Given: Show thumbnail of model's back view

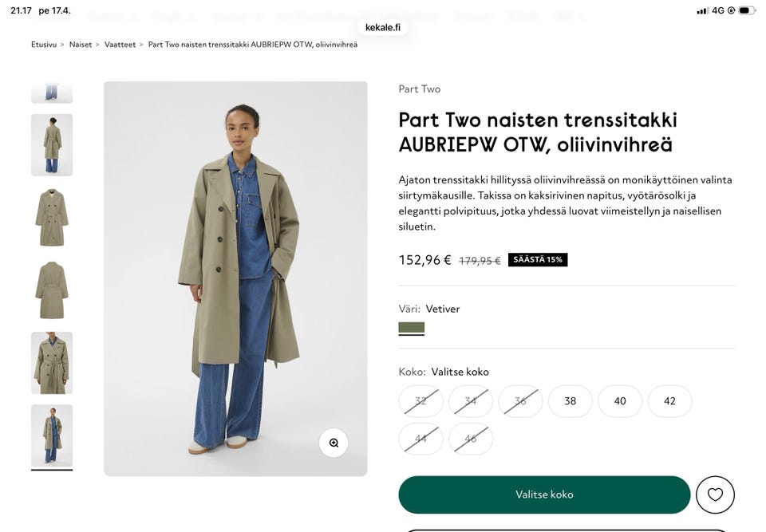Looking at the screenshot, I should click(x=52, y=144).
